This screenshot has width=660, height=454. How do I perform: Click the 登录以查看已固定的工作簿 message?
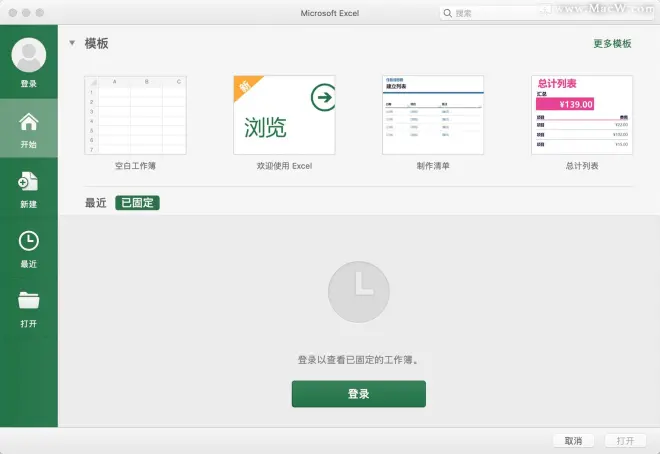click(359, 360)
